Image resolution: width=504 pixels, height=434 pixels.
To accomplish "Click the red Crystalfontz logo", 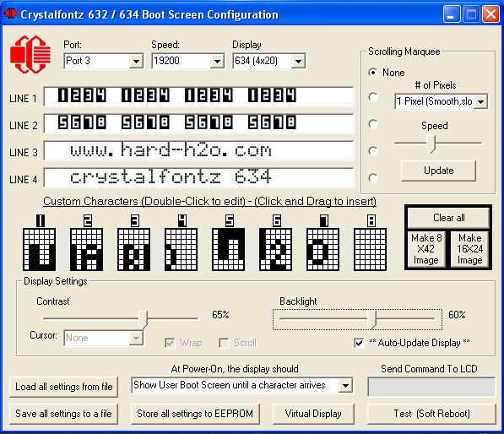I will pos(30,54).
